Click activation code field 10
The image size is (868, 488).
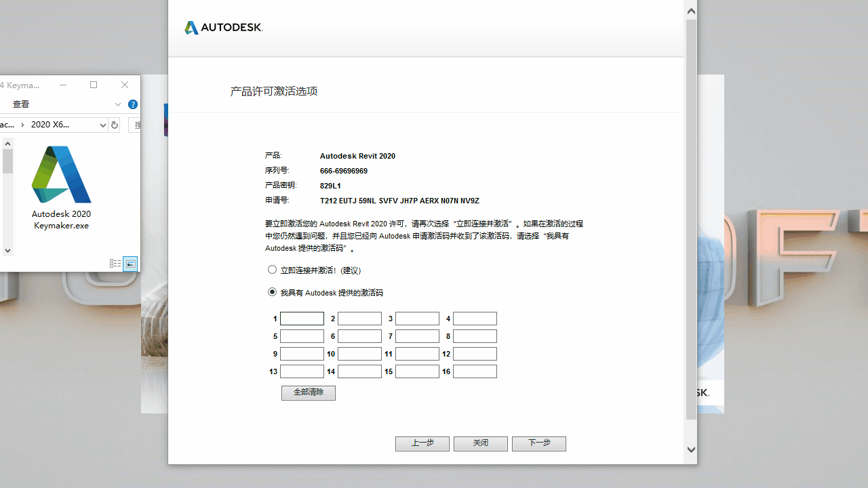(x=360, y=354)
